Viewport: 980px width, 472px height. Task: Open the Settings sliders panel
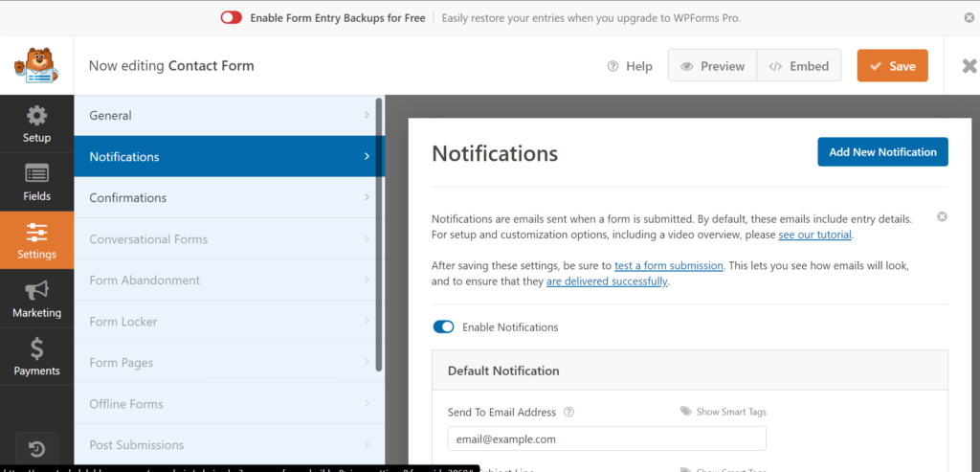[x=37, y=240]
